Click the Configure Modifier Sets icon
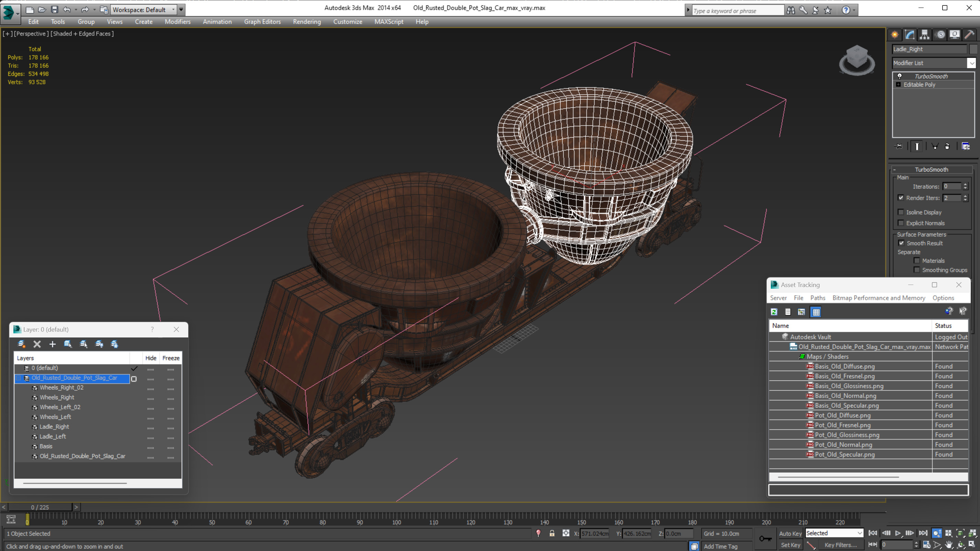 coord(966,146)
